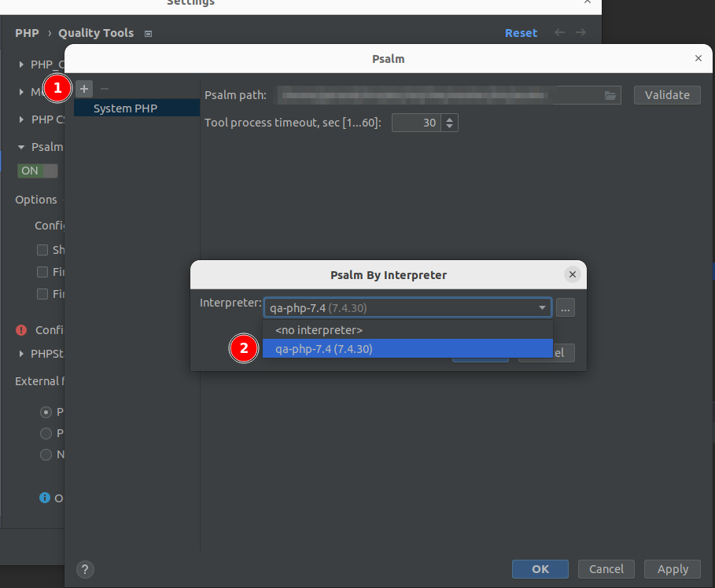This screenshot has height=588, width=715.
Task: Click the ellipsis button beside Interpreter
Action: [566, 307]
